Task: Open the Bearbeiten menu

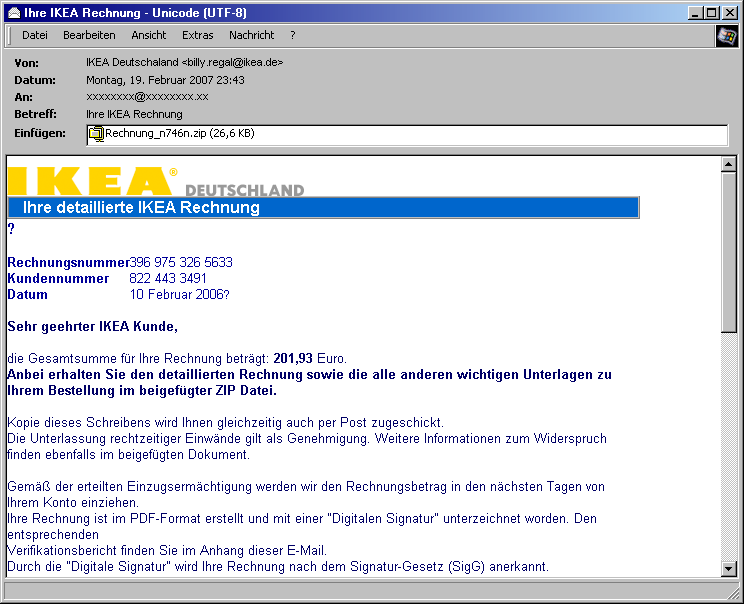Action: pyautogui.click(x=89, y=35)
